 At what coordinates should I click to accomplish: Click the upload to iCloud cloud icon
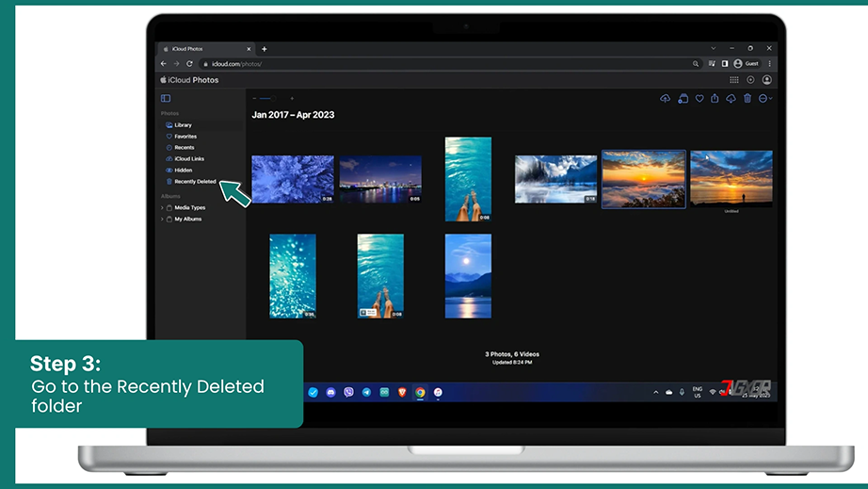(665, 99)
